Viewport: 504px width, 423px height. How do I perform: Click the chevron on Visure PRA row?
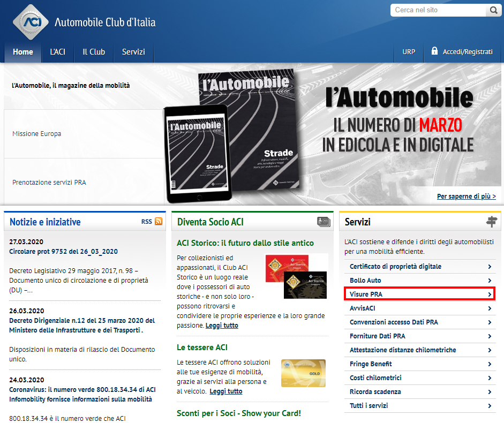pos(490,294)
